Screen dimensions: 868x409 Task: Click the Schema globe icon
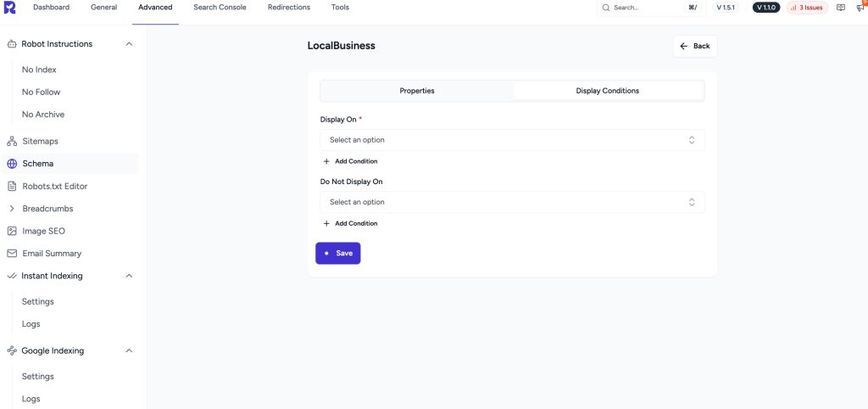12,164
